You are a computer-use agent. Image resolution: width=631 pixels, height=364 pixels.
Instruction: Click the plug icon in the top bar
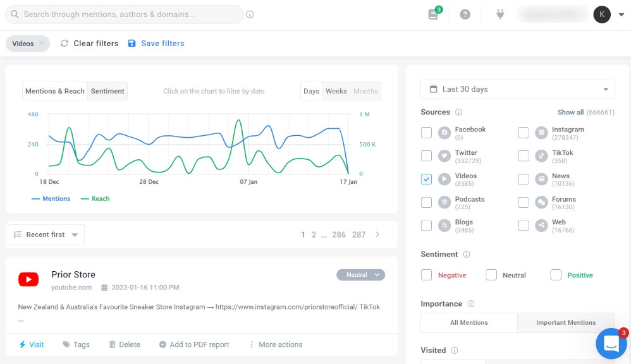tap(499, 14)
